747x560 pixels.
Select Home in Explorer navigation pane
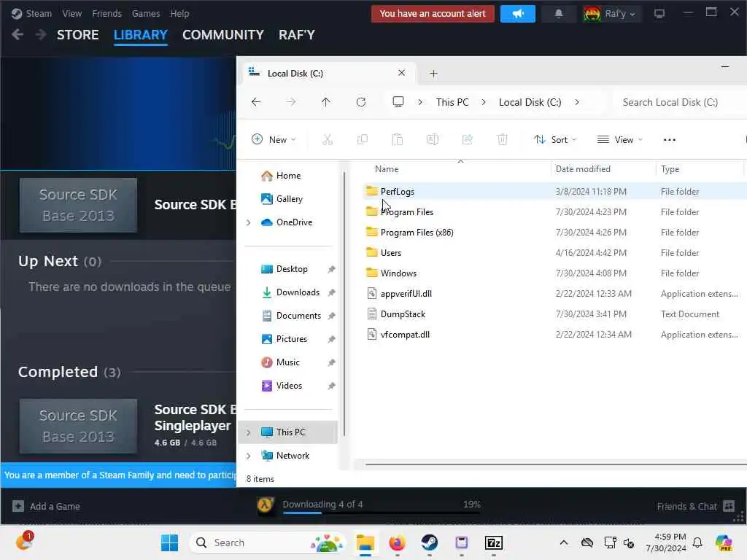pos(287,176)
